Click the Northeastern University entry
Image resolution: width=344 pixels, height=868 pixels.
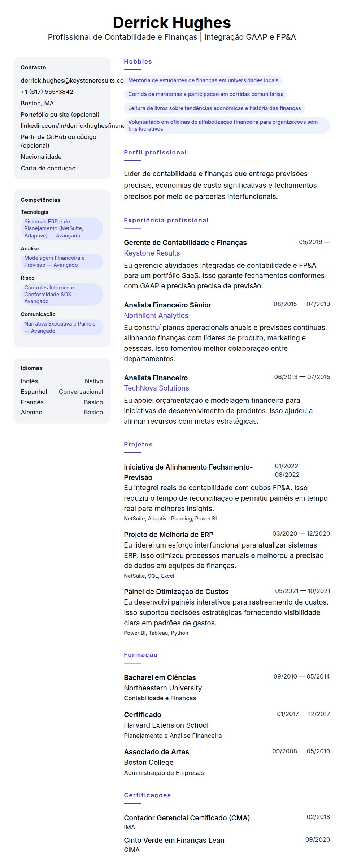tap(163, 688)
